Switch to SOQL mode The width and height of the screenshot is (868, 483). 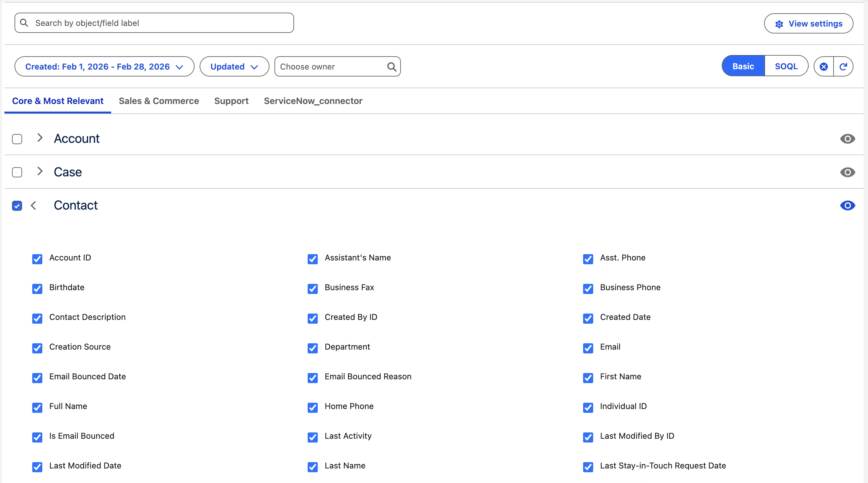tap(786, 66)
